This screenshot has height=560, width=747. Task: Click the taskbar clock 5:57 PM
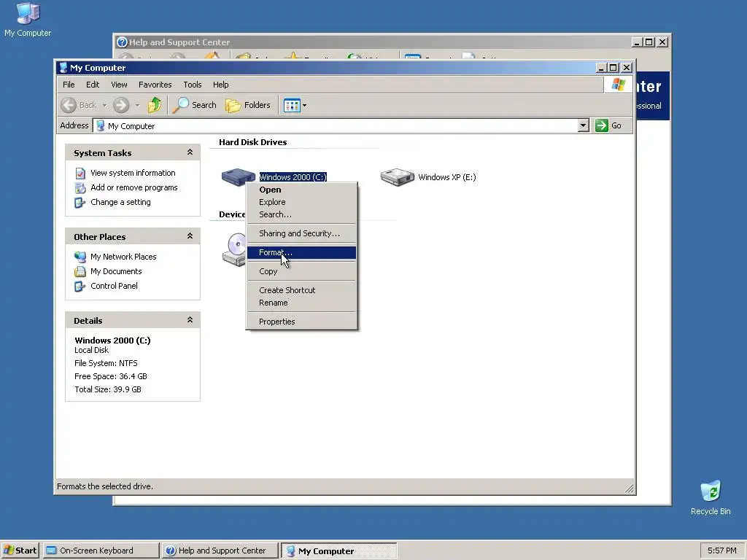click(x=721, y=551)
